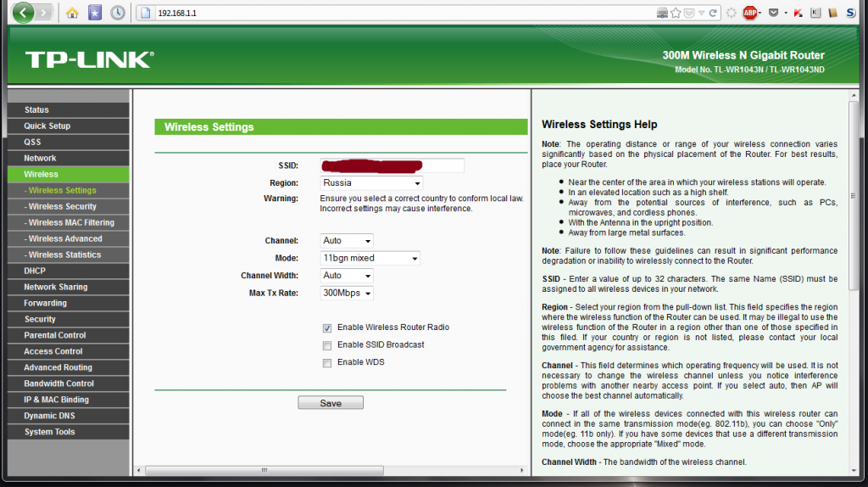Open Wireless Settings submenu item
Image resolution: width=868 pixels, height=487 pixels.
69,190
